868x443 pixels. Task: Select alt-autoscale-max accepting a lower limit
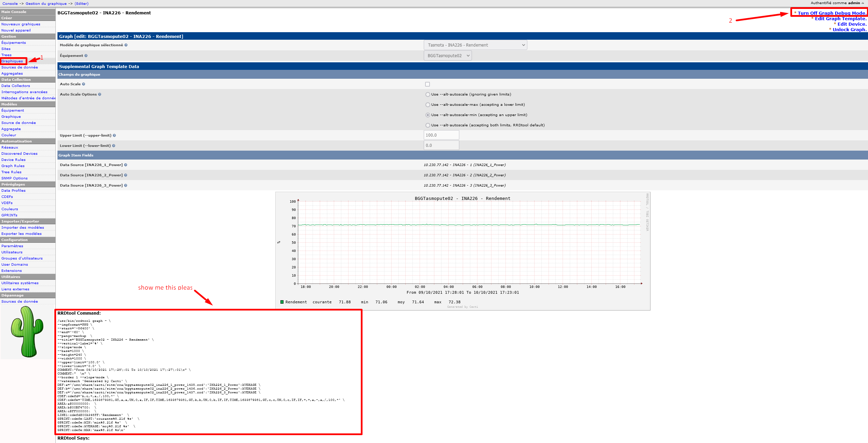click(x=428, y=105)
